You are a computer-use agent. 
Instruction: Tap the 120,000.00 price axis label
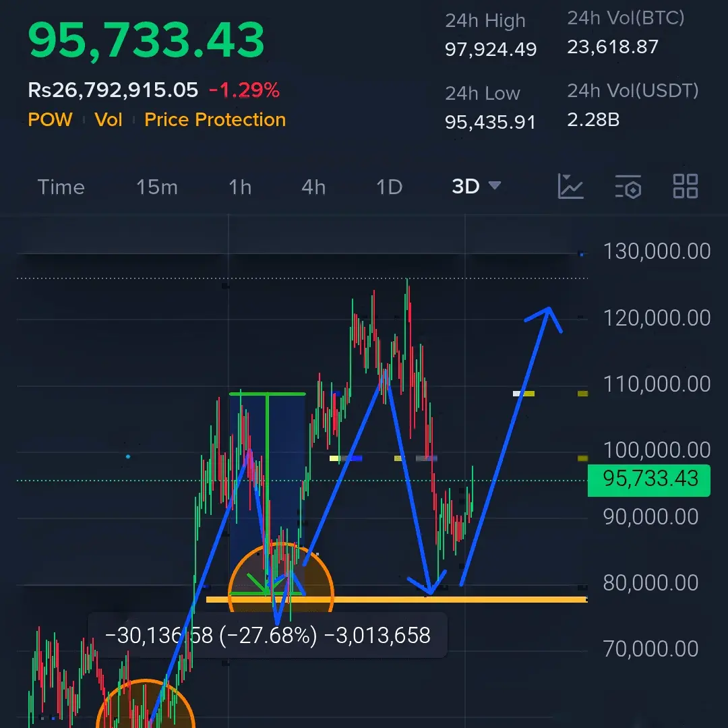657,318
